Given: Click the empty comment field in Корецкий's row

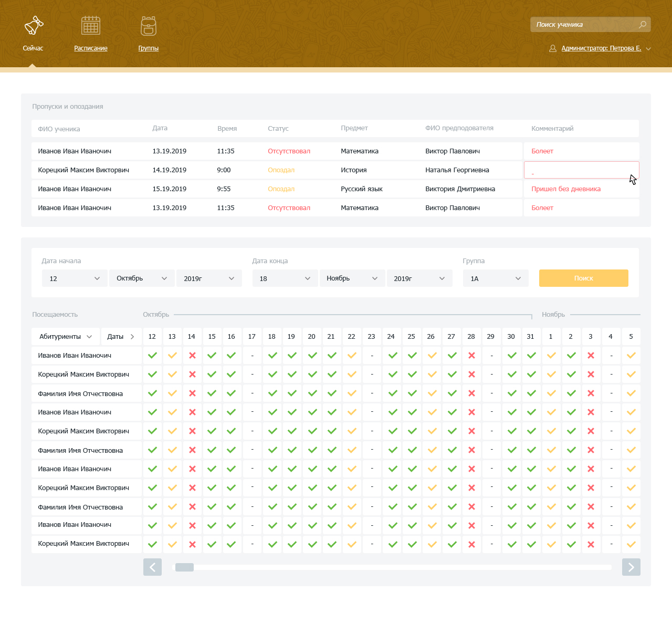Looking at the screenshot, I should click(x=582, y=170).
